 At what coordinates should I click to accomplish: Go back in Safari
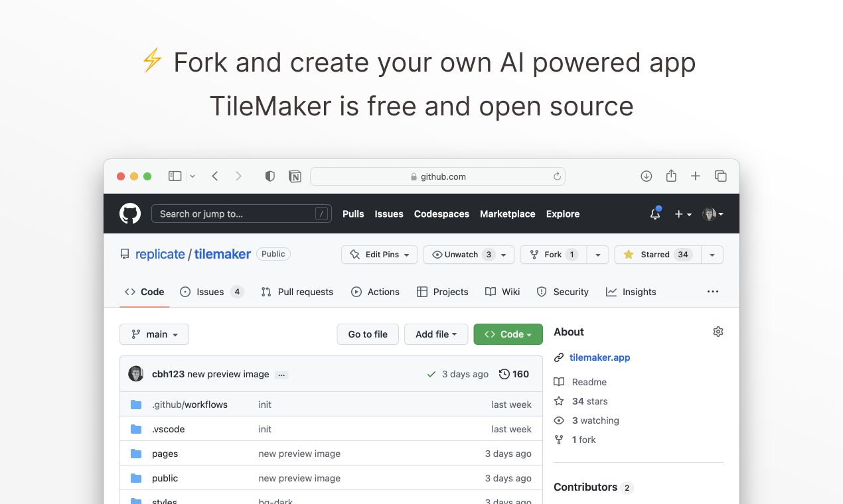(x=215, y=176)
